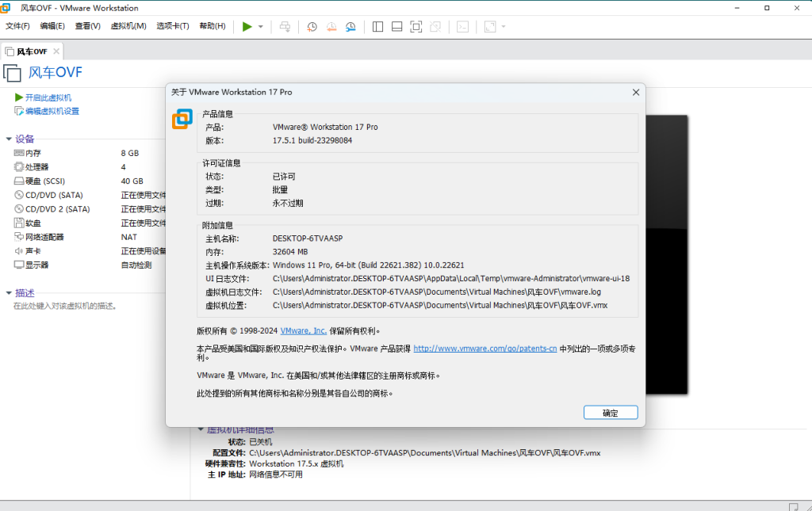Image resolution: width=812 pixels, height=511 pixels.
Task: Click the CPU icon beside 处理器
Action: coord(19,167)
